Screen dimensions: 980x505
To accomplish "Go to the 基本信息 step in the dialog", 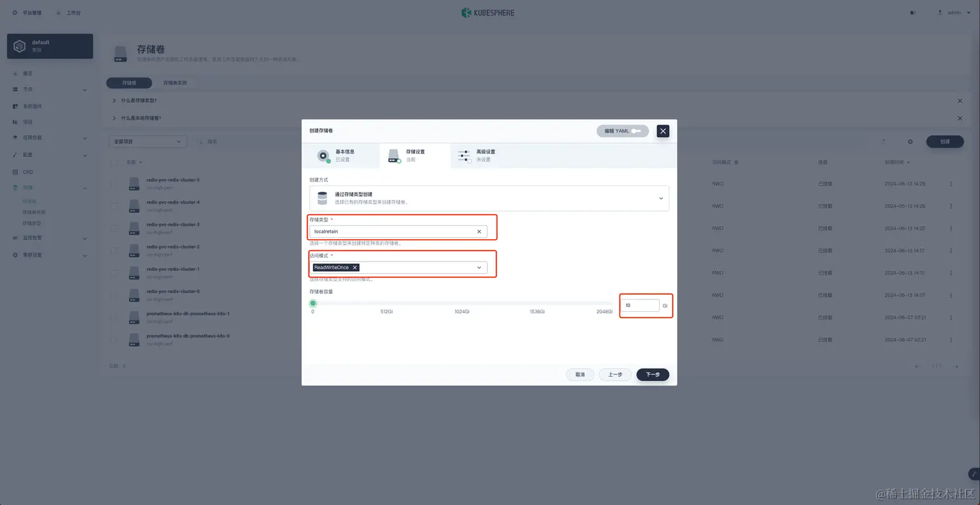I will pos(340,156).
